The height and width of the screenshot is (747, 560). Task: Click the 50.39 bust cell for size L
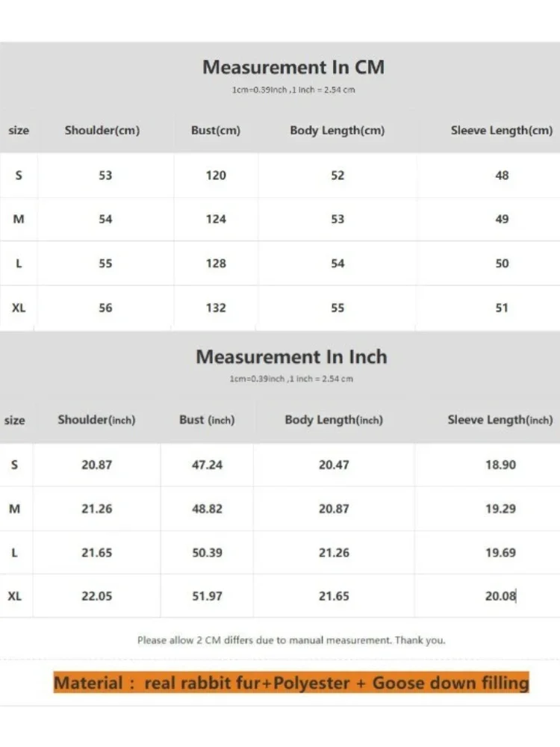pyautogui.click(x=207, y=553)
